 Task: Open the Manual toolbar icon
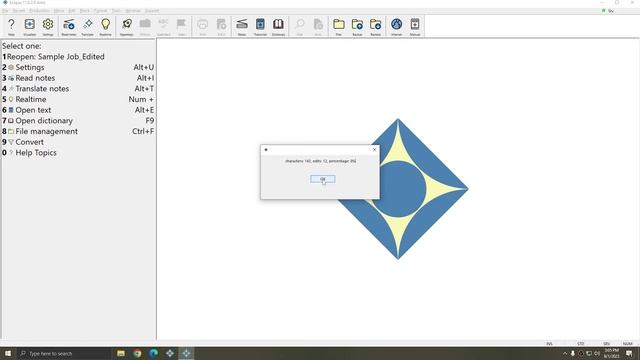click(415, 27)
